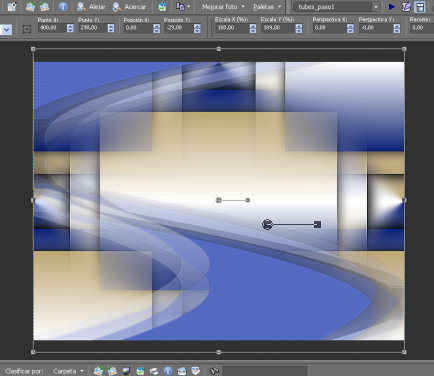Toggle the highlighted rightmost script toolbar button
Viewport: 434px width, 376px height.
pos(420,7)
